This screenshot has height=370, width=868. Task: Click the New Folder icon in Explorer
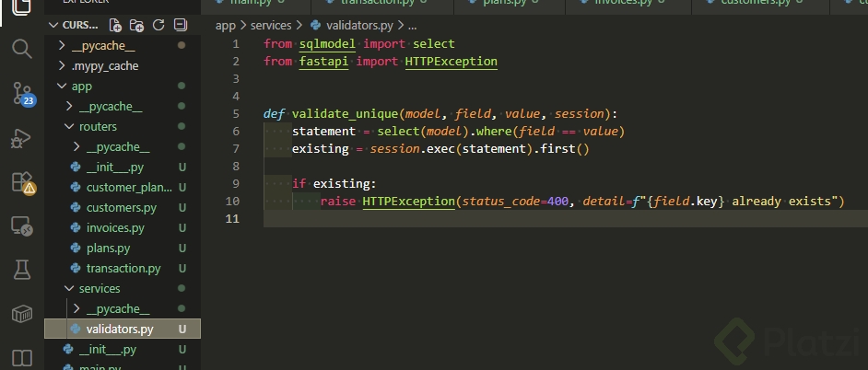pyautogui.click(x=136, y=26)
